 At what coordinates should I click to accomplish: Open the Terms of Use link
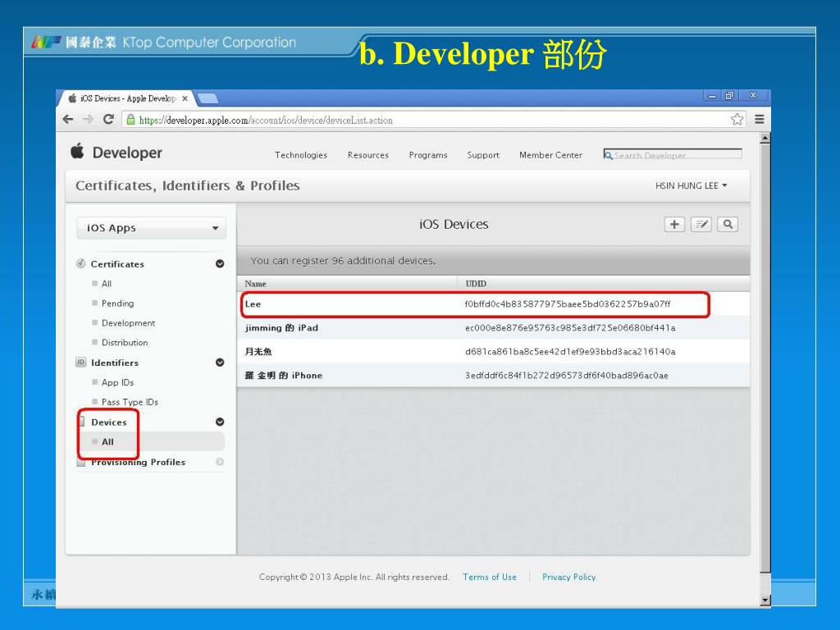coord(490,577)
